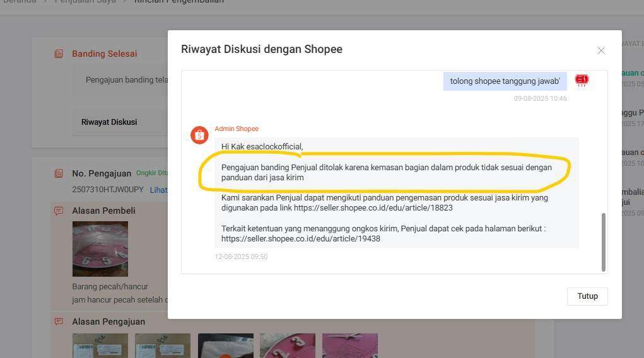The width and height of the screenshot is (644, 358).
Task: Select the Riwayat Diskusi tab
Action: tap(109, 122)
